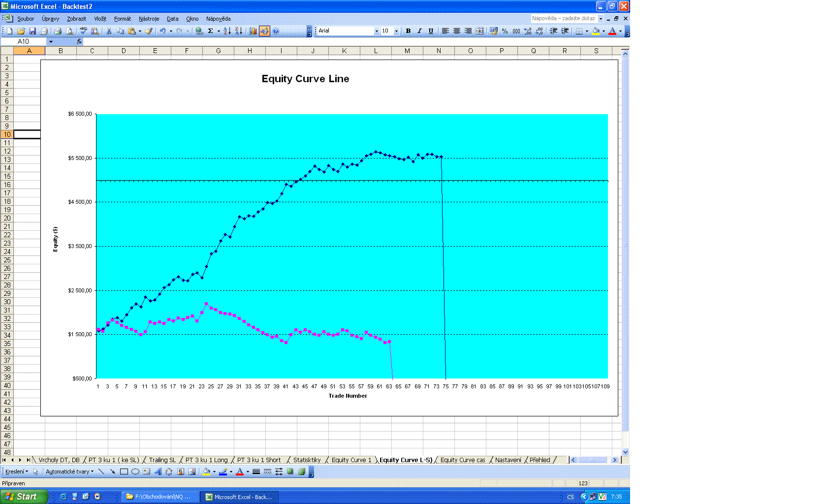
Task: Select the Arrow drawing tool
Action: [113, 472]
